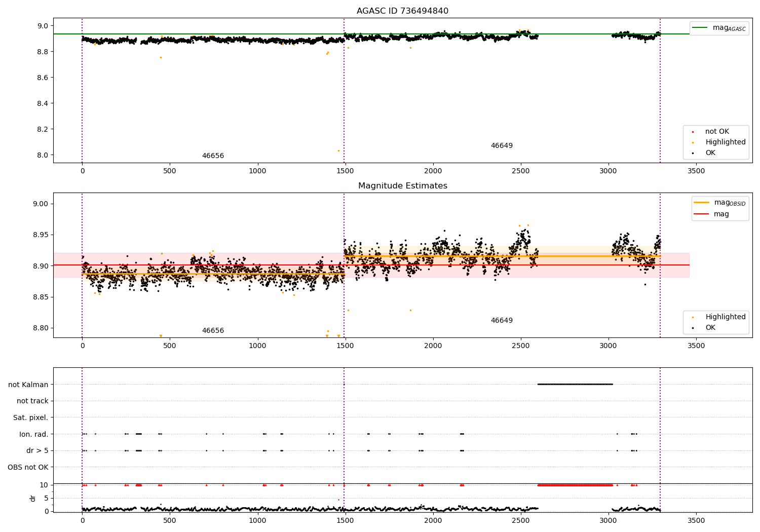Image resolution: width=760 pixels, height=532 pixels.
Task: Click the title 'AGASC ID 736494840'
Action: point(402,11)
